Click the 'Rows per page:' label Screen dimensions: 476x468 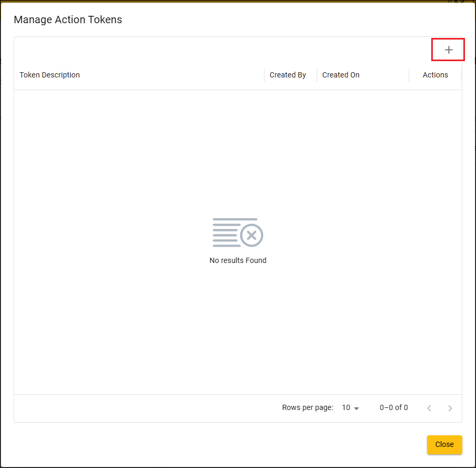click(308, 407)
